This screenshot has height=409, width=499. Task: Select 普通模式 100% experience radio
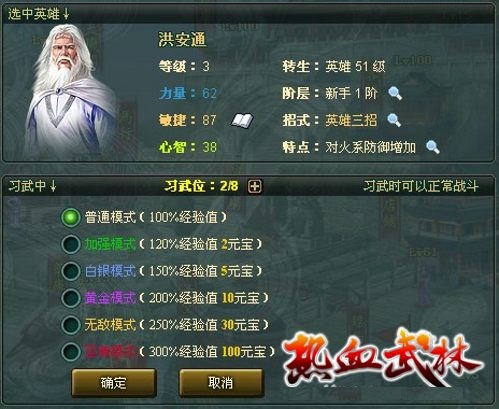tap(71, 218)
